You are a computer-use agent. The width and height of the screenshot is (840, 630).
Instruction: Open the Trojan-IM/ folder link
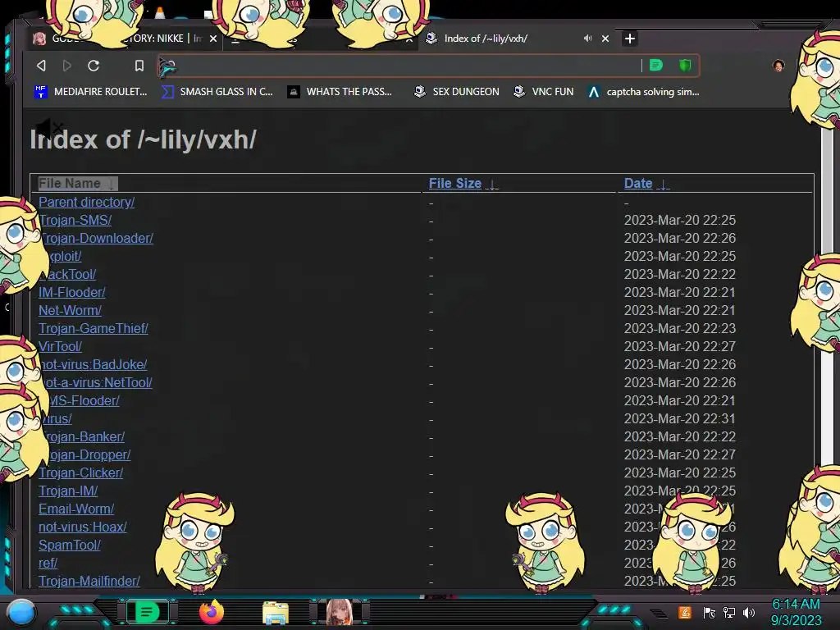pyautogui.click(x=68, y=491)
